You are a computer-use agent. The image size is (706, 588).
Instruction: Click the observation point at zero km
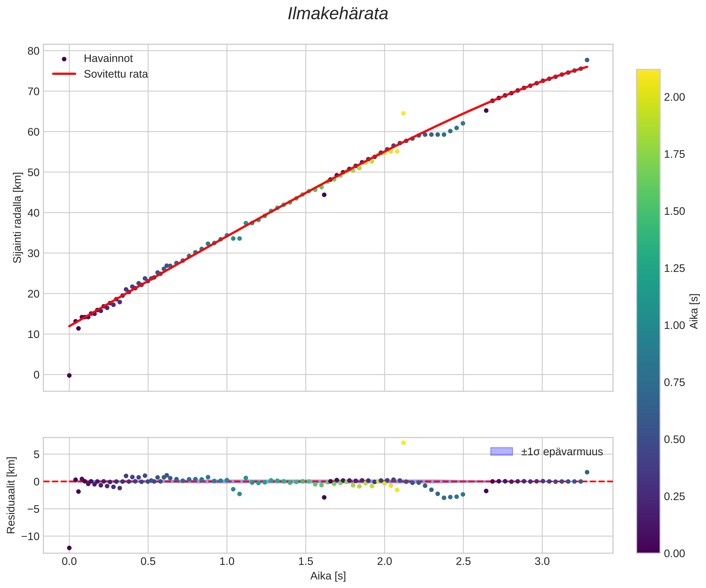coord(69,375)
